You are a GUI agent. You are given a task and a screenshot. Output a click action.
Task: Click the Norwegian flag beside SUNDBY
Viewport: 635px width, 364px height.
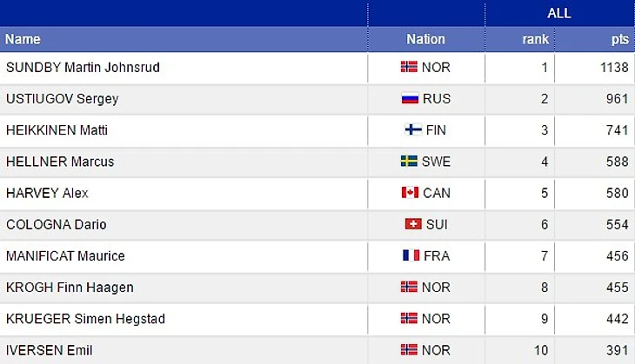[409, 67]
